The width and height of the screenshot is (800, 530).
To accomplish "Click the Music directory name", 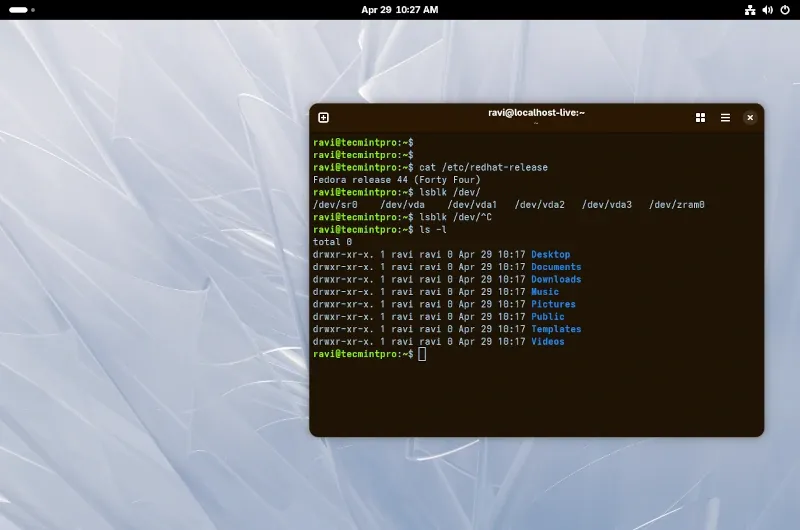I will (545, 292).
